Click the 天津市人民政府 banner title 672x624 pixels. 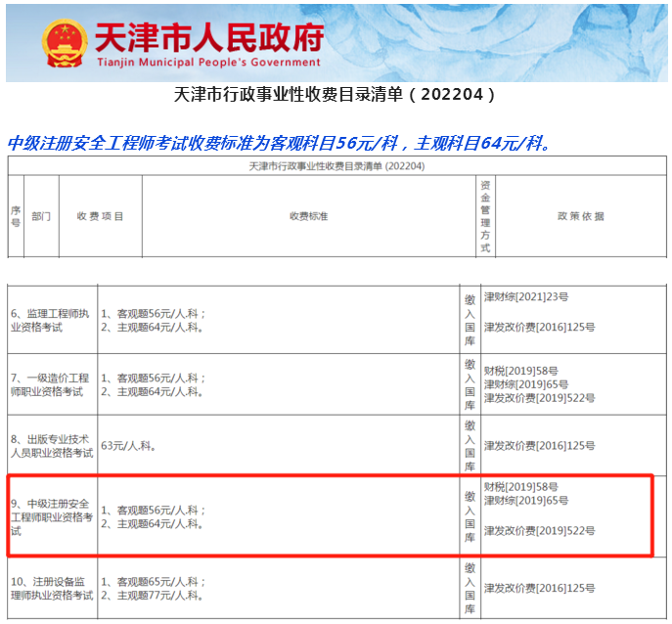206,36
